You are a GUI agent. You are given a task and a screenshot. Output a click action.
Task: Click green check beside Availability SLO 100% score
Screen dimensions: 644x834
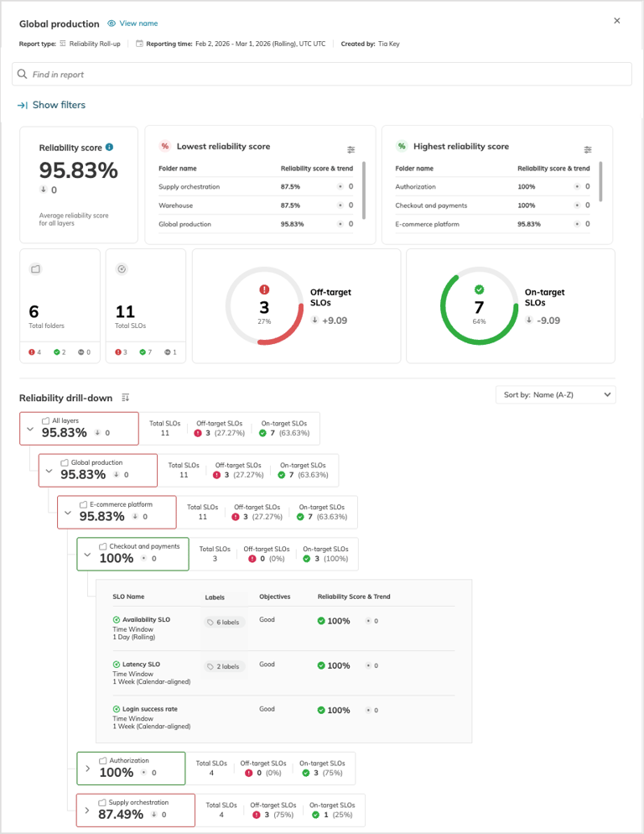tap(321, 621)
